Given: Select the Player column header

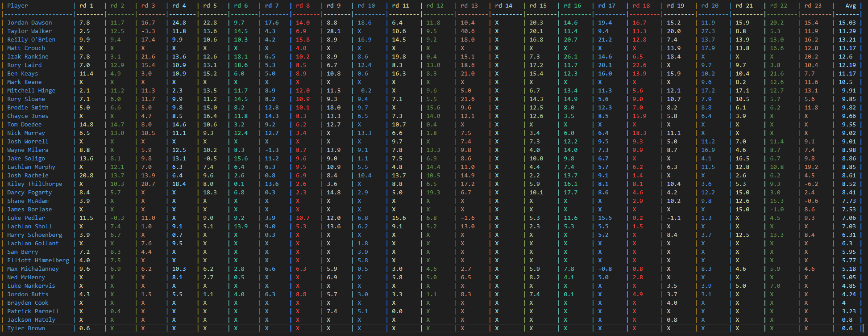Looking at the screenshot, I should click(17, 6).
